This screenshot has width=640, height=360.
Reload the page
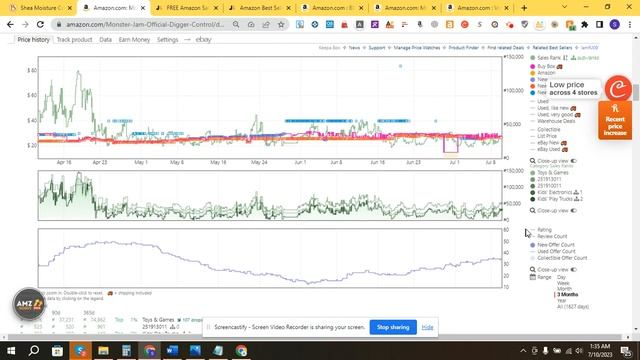pyautogui.click(x=40, y=24)
